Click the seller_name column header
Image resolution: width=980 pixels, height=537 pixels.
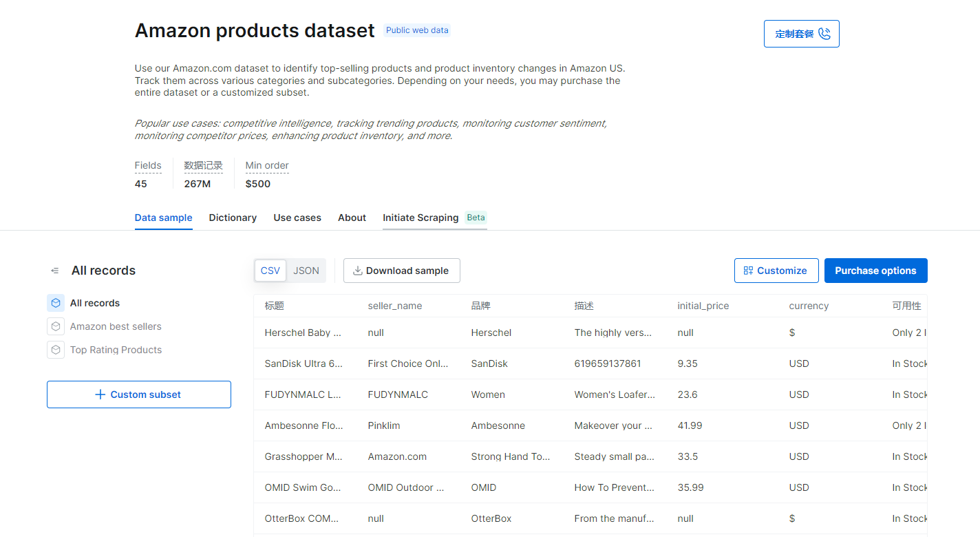(395, 306)
